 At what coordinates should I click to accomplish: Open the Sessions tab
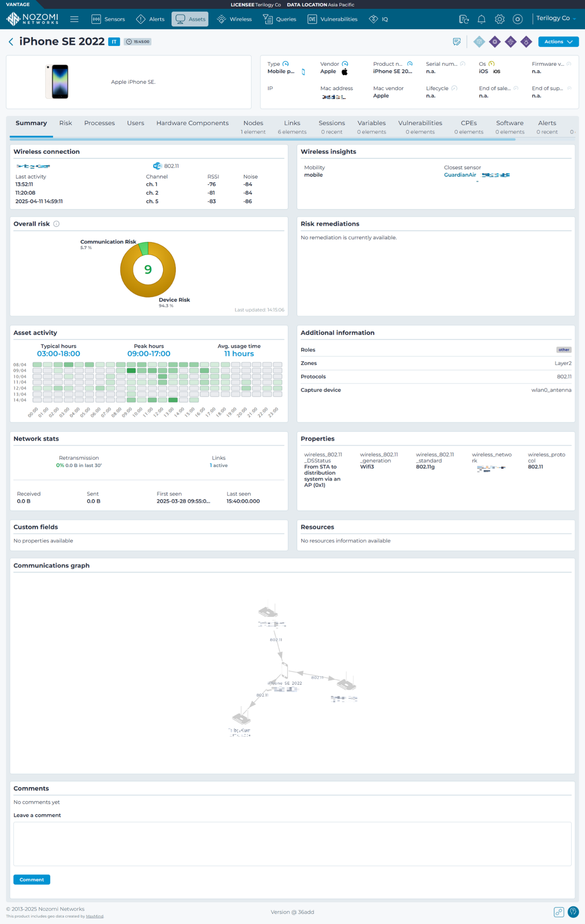tap(332, 127)
